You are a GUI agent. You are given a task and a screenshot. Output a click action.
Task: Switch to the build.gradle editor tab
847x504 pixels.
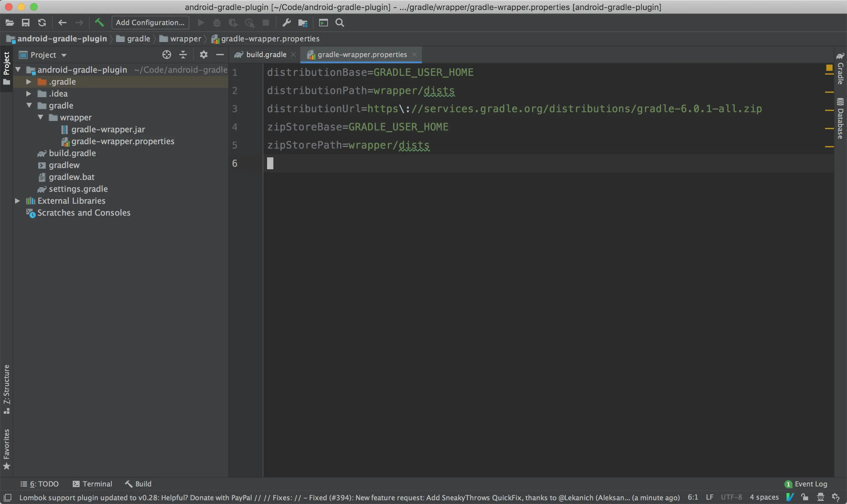pos(266,55)
